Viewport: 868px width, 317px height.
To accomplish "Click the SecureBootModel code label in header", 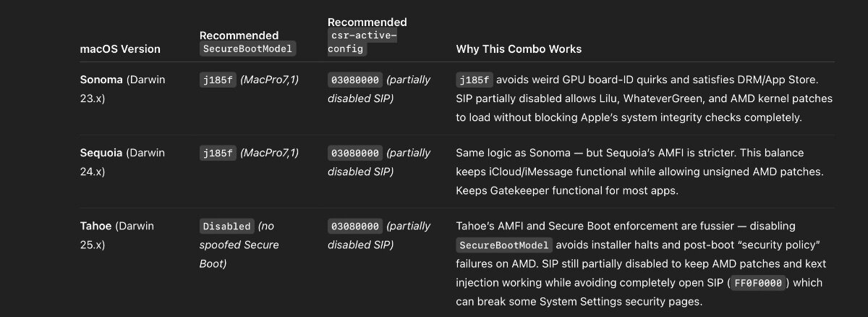I will pos(248,49).
